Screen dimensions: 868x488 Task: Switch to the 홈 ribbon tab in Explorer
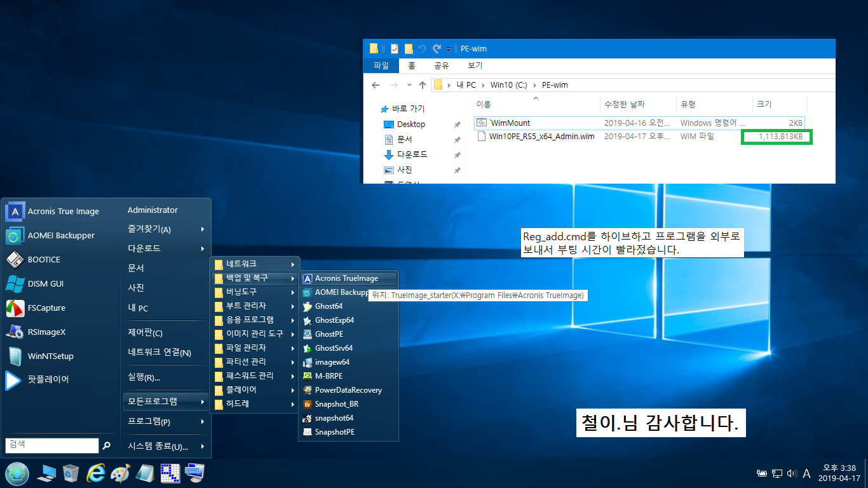pyautogui.click(x=412, y=65)
